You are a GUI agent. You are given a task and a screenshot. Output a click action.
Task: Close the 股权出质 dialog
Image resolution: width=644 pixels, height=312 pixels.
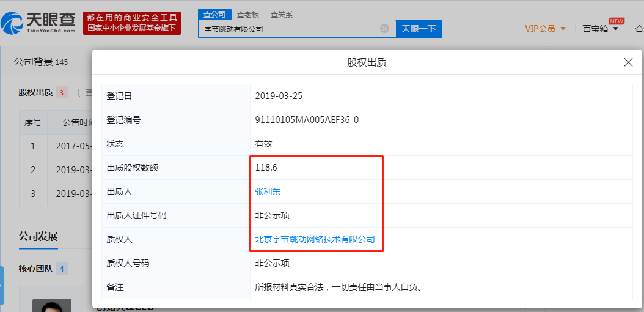(x=628, y=62)
